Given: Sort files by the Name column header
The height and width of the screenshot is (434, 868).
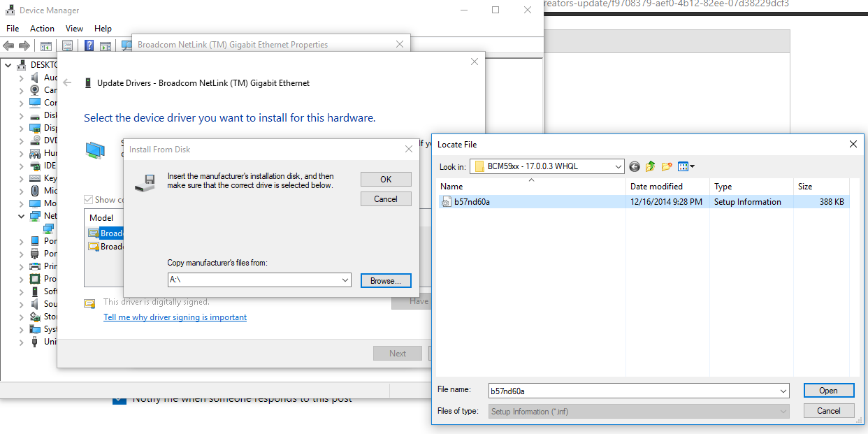Looking at the screenshot, I should click(x=531, y=187).
